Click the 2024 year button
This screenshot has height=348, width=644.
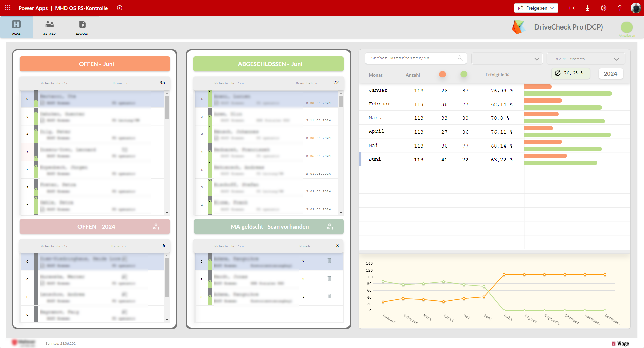611,74
